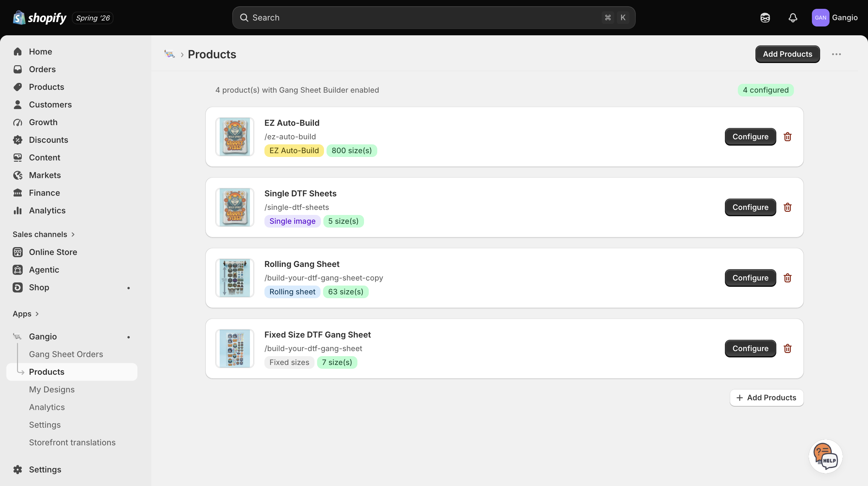Configure the Rolling Gang Sheet product
Viewport: 868px width, 486px height.
pyautogui.click(x=750, y=278)
